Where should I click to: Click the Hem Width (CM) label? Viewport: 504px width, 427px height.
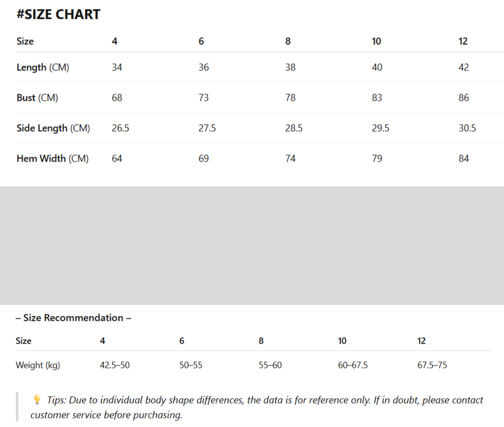52,159
